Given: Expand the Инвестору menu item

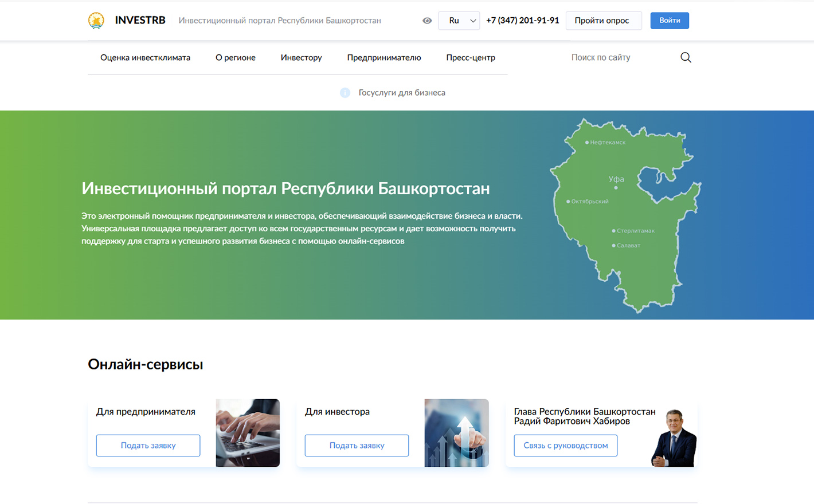Looking at the screenshot, I should (x=301, y=57).
